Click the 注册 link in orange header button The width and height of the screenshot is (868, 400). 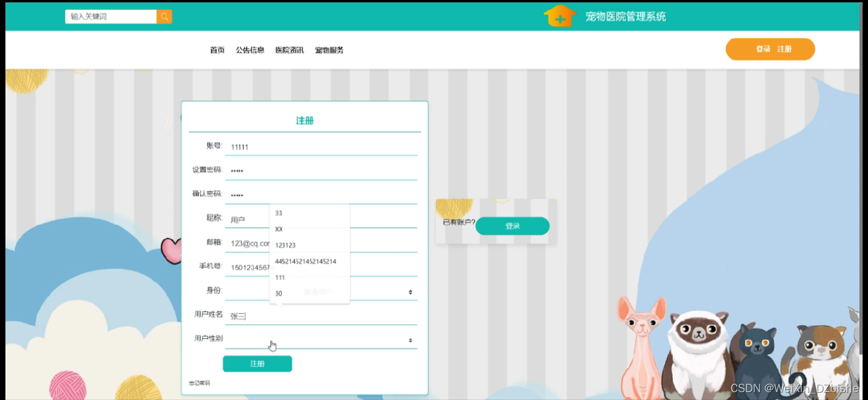pyautogui.click(x=784, y=49)
